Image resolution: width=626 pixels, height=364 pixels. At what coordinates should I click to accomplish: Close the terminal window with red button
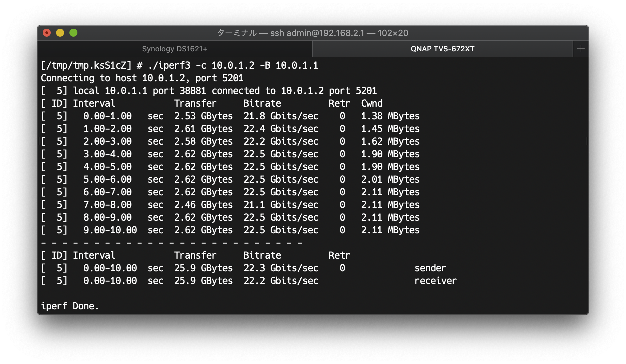(47, 33)
